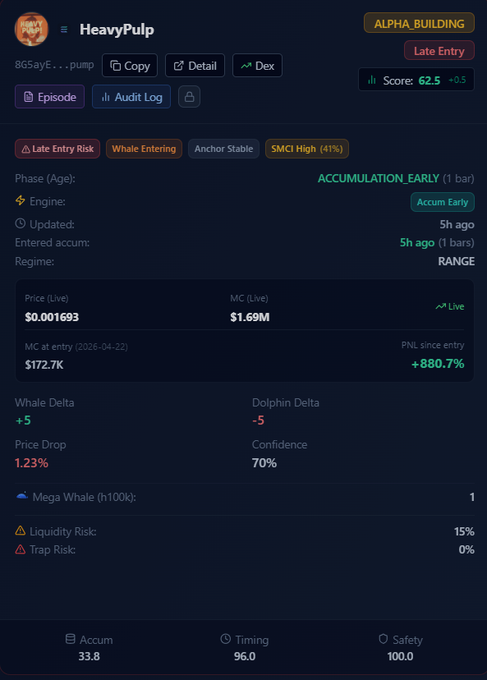Click the RANGE regime value
The image size is (487, 680).
[x=456, y=261]
